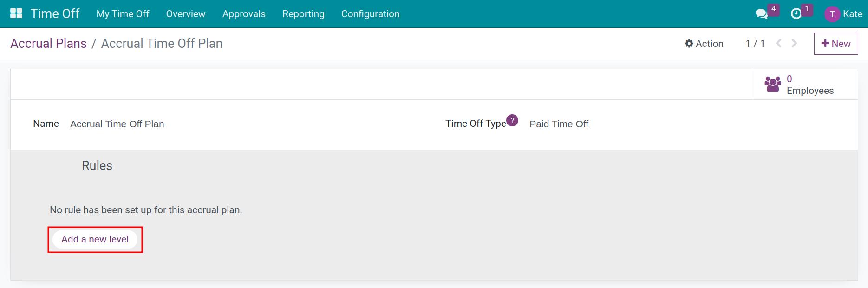Navigate back to Accrual Plans breadcrumb

pyautogui.click(x=48, y=43)
